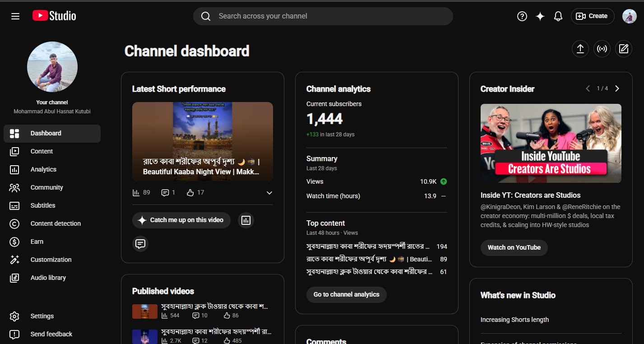Open video analytics chart icon button

(x=246, y=220)
